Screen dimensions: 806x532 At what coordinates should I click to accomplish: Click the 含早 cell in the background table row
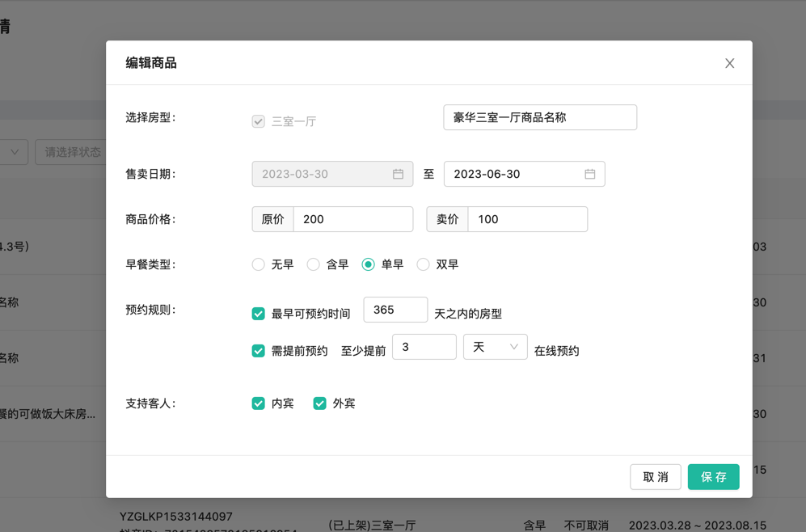pos(534,526)
